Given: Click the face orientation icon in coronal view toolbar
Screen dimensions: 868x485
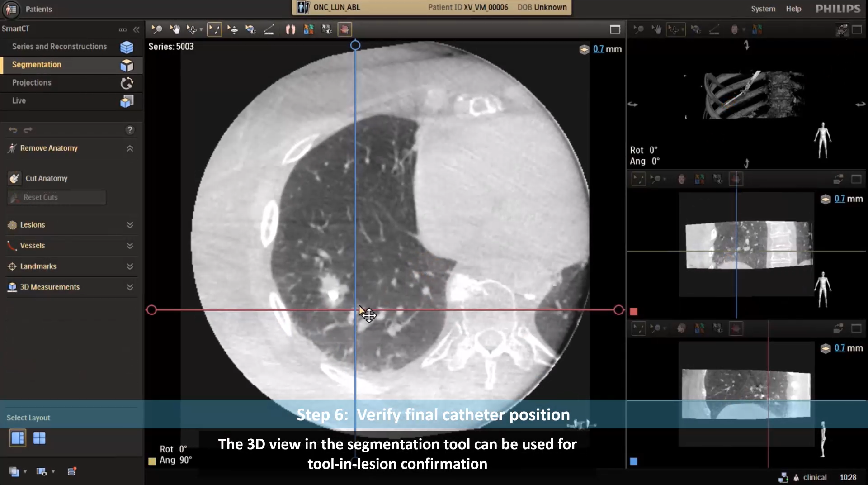Looking at the screenshot, I should coord(681,179).
